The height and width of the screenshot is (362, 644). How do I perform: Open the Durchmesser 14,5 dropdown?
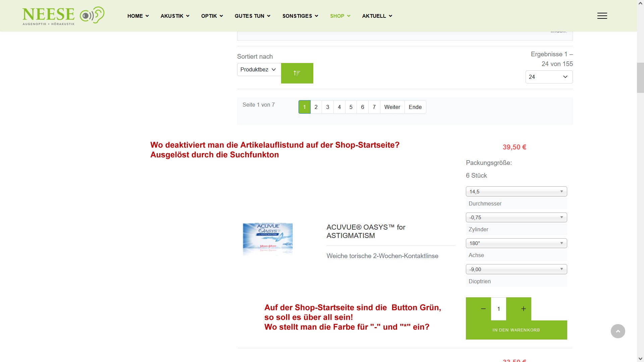tap(516, 191)
